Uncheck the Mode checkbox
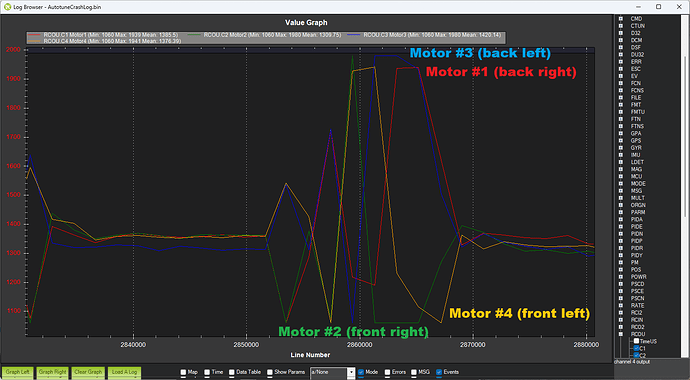The width and height of the screenshot is (690, 380). coord(361,372)
